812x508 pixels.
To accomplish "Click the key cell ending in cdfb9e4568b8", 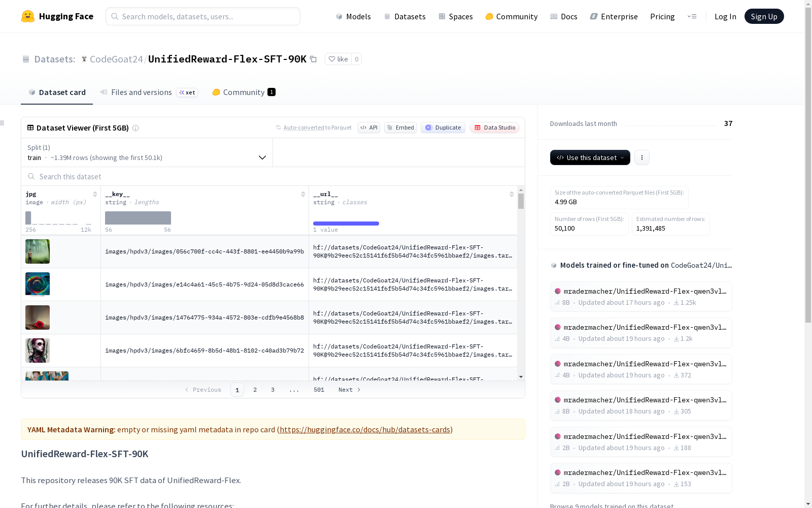I will [205, 317].
